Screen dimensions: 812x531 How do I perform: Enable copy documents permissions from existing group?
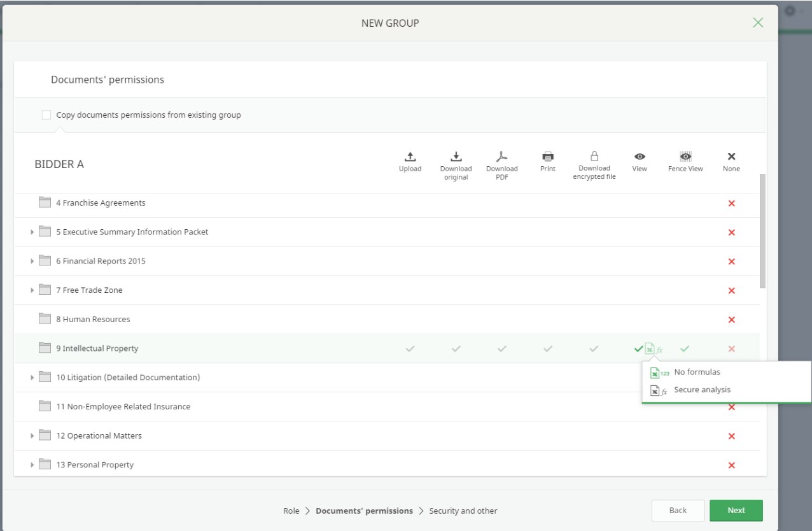(46, 115)
